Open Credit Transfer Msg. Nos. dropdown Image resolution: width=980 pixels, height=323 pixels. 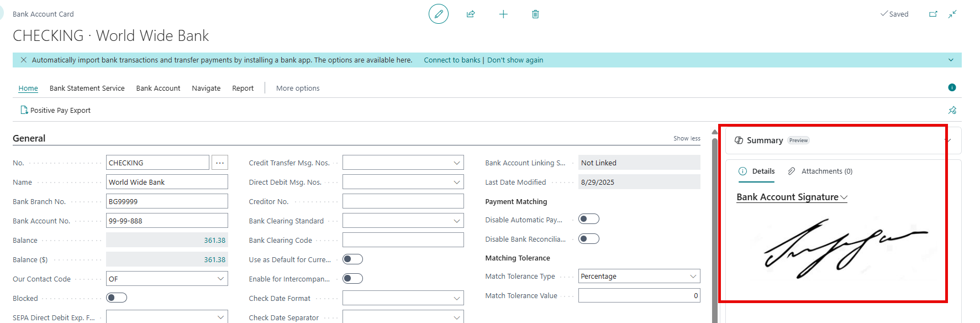[x=457, y=163]
